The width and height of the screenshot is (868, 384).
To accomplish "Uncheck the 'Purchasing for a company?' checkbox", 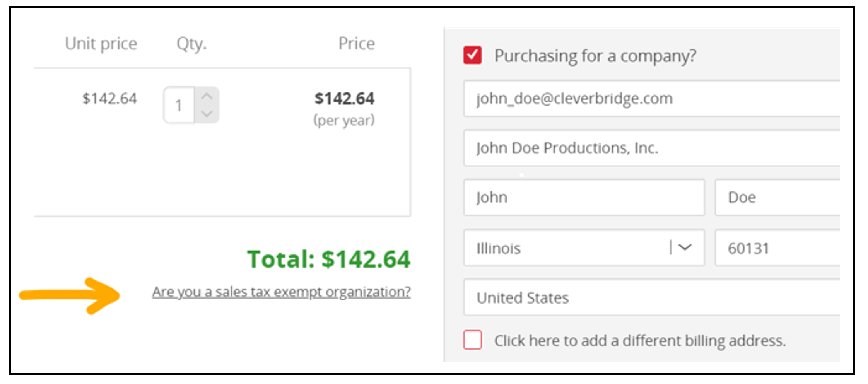I will pyautogui.click(x=473, y=55).
